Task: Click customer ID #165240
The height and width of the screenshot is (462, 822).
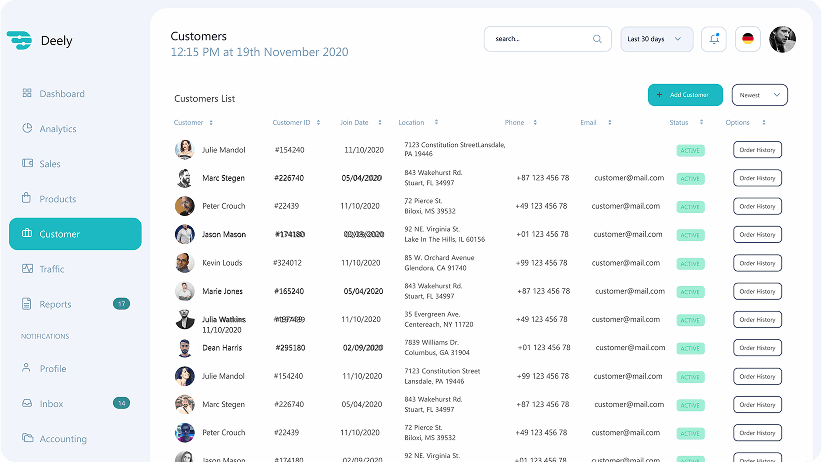Action: tap(289, 291)
